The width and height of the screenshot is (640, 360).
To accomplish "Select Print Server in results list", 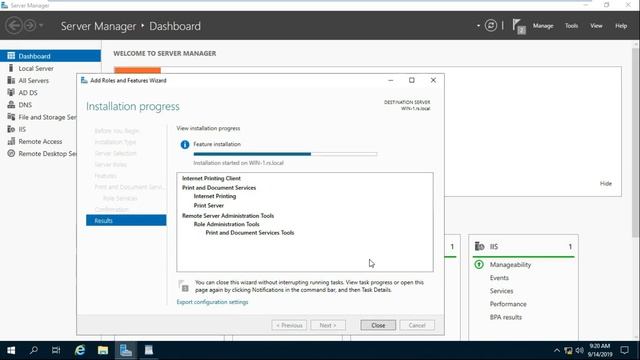I will click(x=209, y=205).
